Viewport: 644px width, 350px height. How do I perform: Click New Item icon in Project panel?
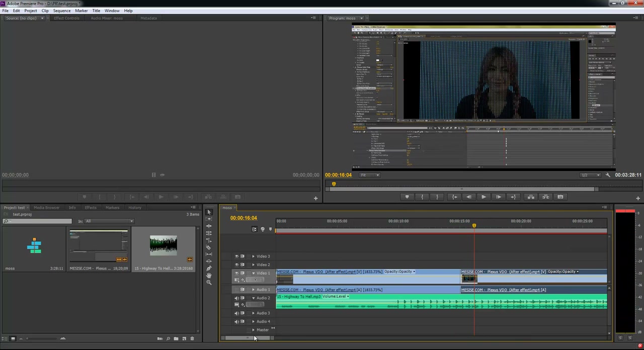pos(184,339)
